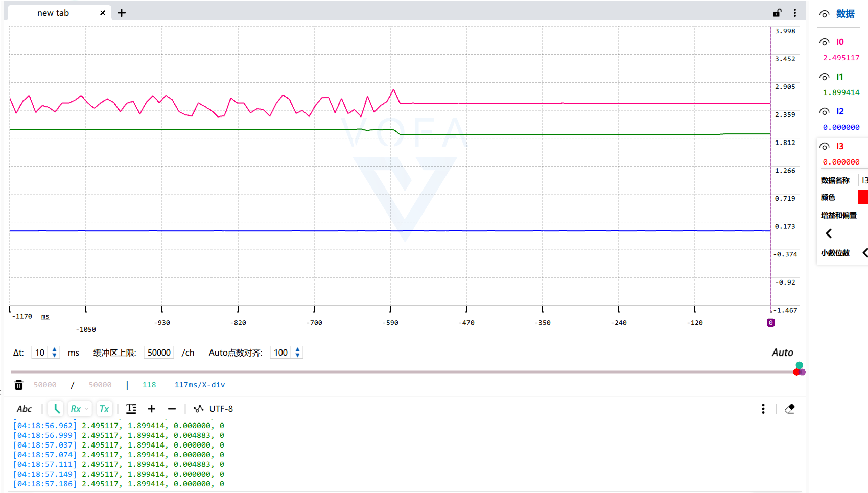The width and height of the screenshot is (868, 493).
Task: Toggle the Tx display button
Action: click(104, 409)
